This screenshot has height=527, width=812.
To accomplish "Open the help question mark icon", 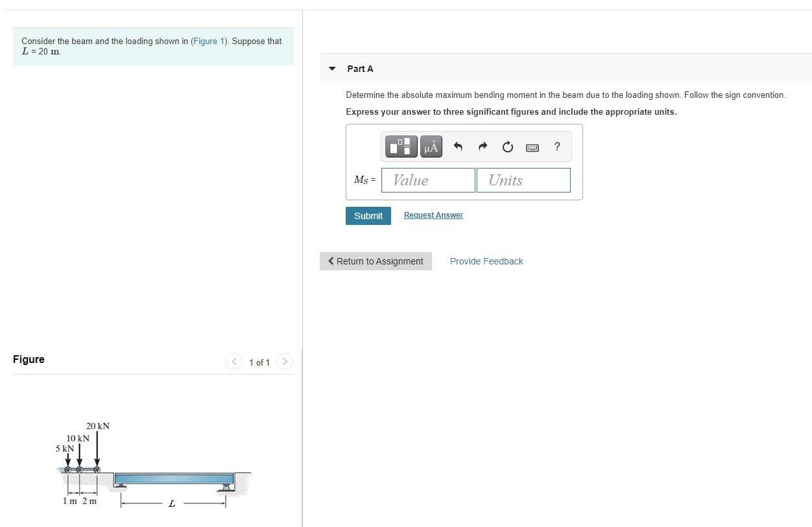I will tap(557, 146).
